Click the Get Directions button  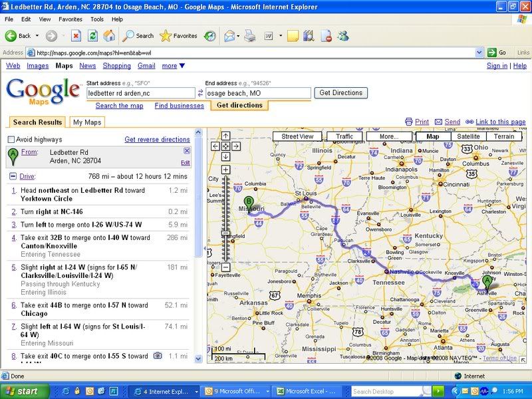(340, 92)
